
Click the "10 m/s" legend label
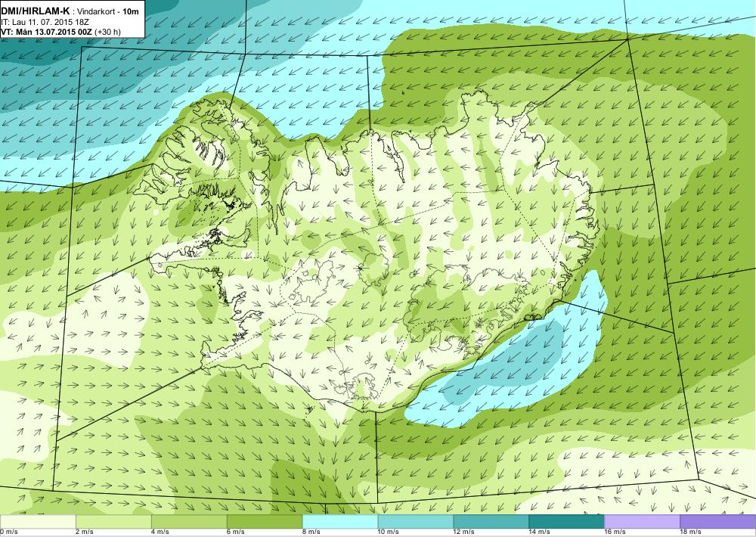pos(389,532)
